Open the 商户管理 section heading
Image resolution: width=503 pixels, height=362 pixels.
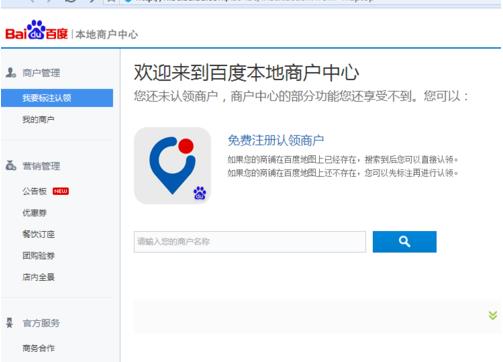(x=41, y=73)
